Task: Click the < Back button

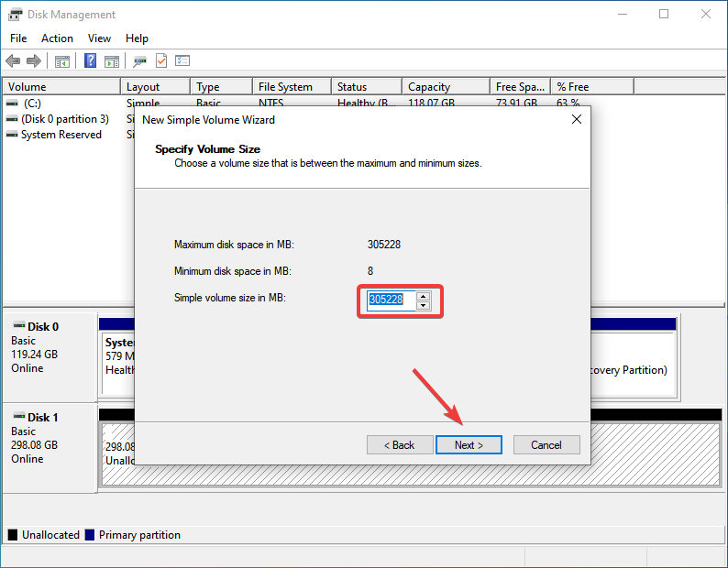Action: point(400,445)
